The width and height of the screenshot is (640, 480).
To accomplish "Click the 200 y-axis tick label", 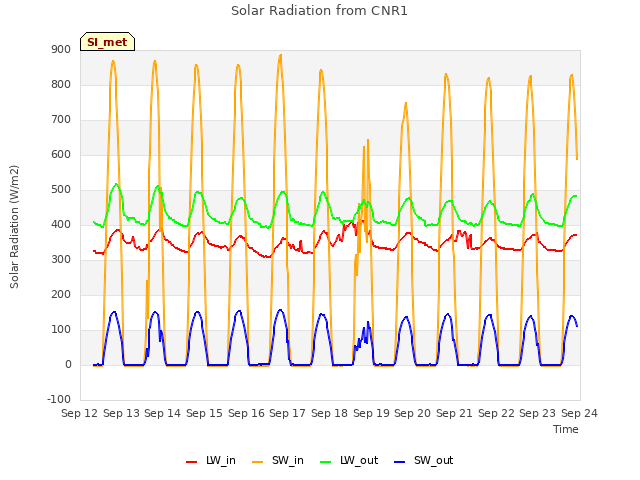I will pyautogui.click(x=61, y=295).
